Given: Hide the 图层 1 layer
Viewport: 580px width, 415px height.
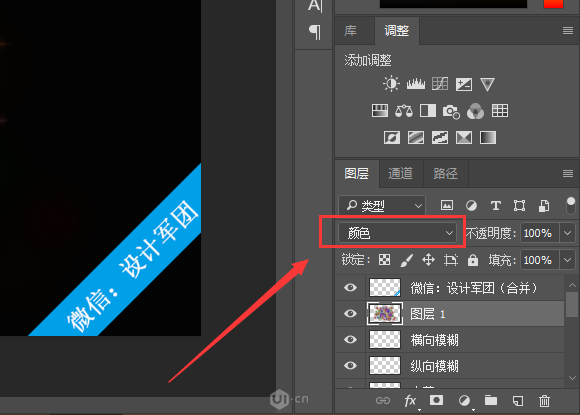Looking at the screenshot, I should pyautogui.click(x=350, y=314).
